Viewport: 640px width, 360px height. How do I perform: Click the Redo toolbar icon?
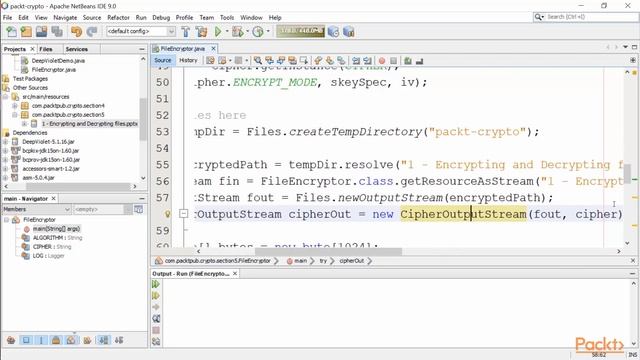pos(92,31)
